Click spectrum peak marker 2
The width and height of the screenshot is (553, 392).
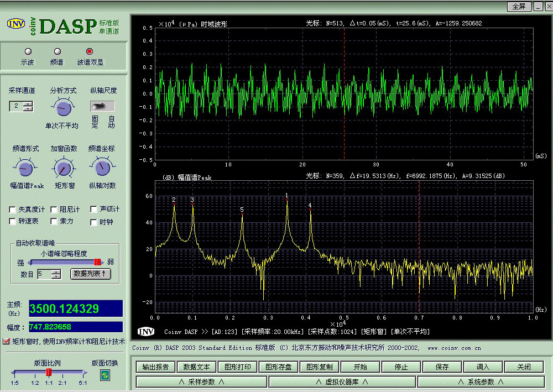(x=174, y=204)
